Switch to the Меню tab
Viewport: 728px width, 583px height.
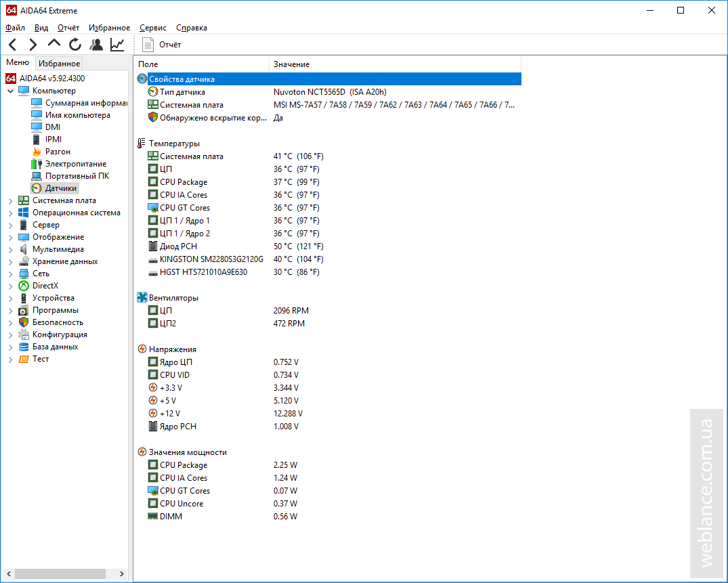pyautogui.click(x=18, y=63)
